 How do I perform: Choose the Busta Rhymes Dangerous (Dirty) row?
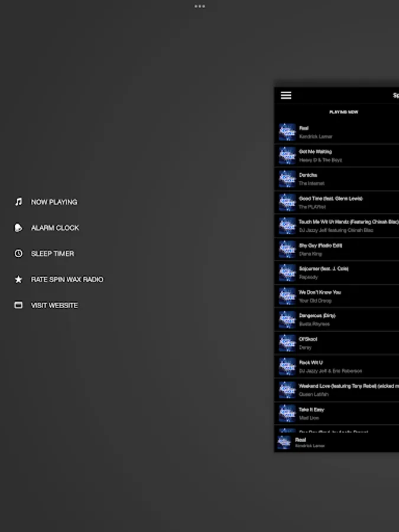(x=336, y=320)
